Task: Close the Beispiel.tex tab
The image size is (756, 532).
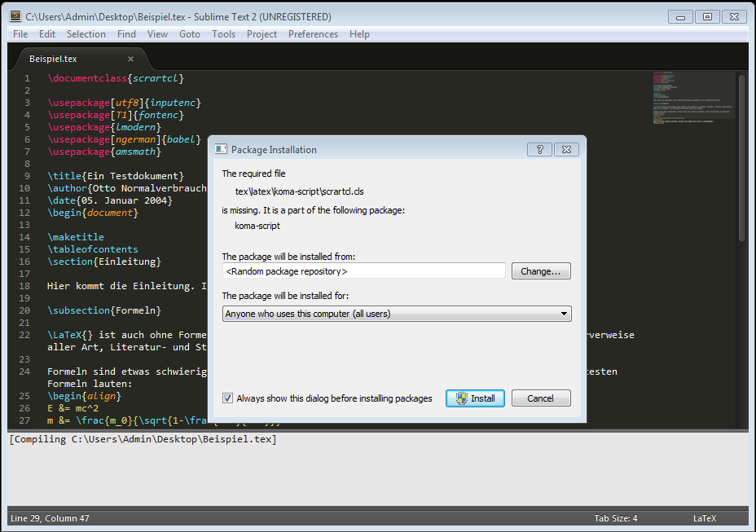Action: pyautogui.click(x=130, y=59)
